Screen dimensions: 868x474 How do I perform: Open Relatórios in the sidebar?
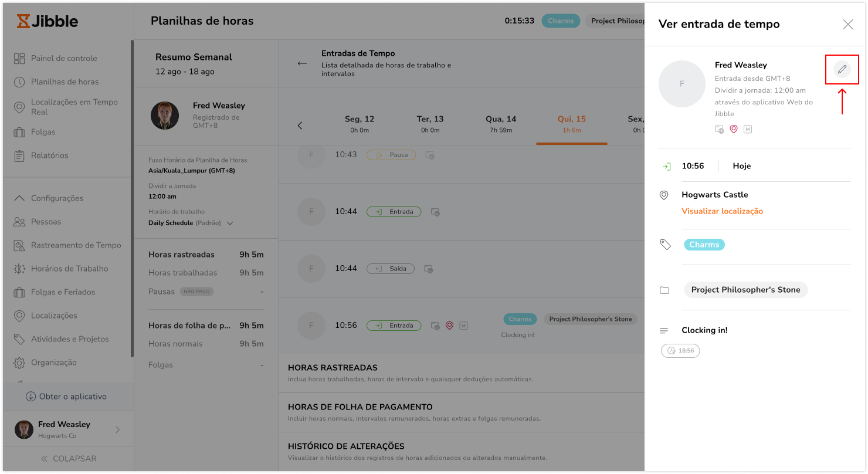(x=49, y=155)
